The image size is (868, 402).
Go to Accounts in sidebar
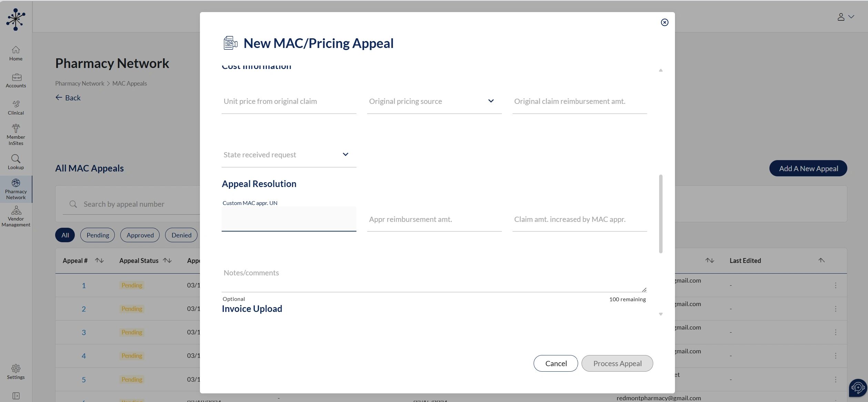pyautogui.click(x=16, y=80)
